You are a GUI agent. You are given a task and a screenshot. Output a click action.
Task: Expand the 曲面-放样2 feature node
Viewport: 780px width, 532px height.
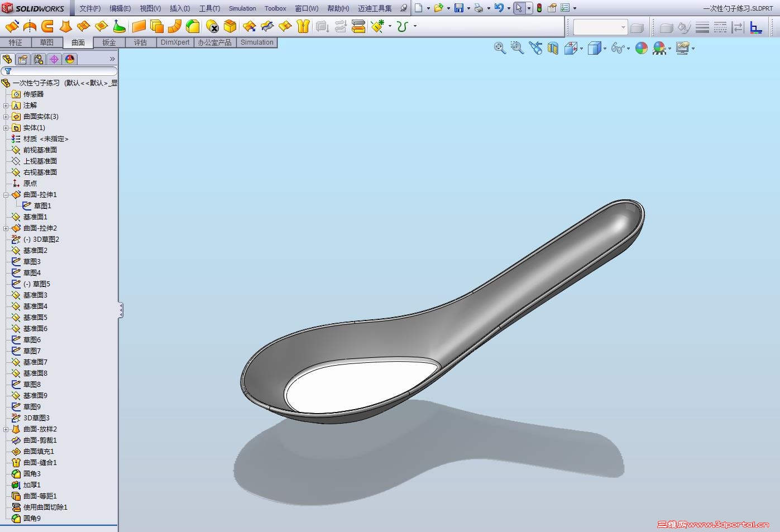click(x=6, y=429)
